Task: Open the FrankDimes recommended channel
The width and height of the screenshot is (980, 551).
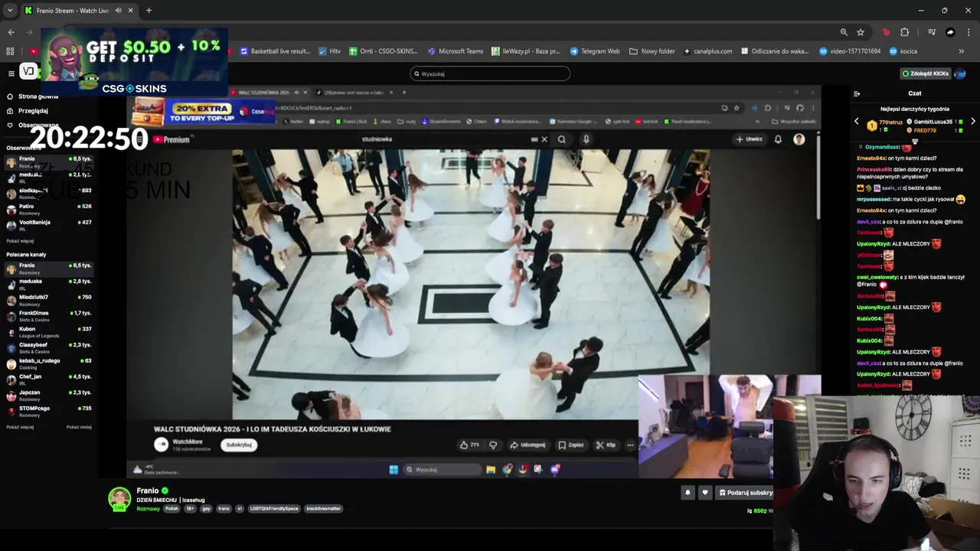Action: 49,316
